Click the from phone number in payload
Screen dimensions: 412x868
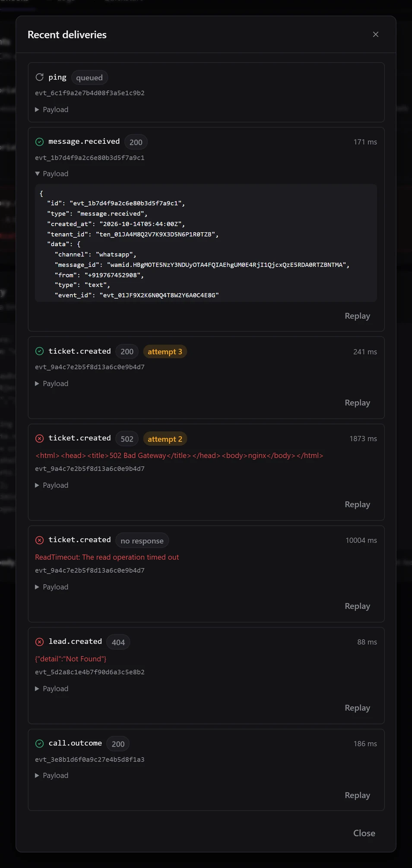click(x=99, y=275)
